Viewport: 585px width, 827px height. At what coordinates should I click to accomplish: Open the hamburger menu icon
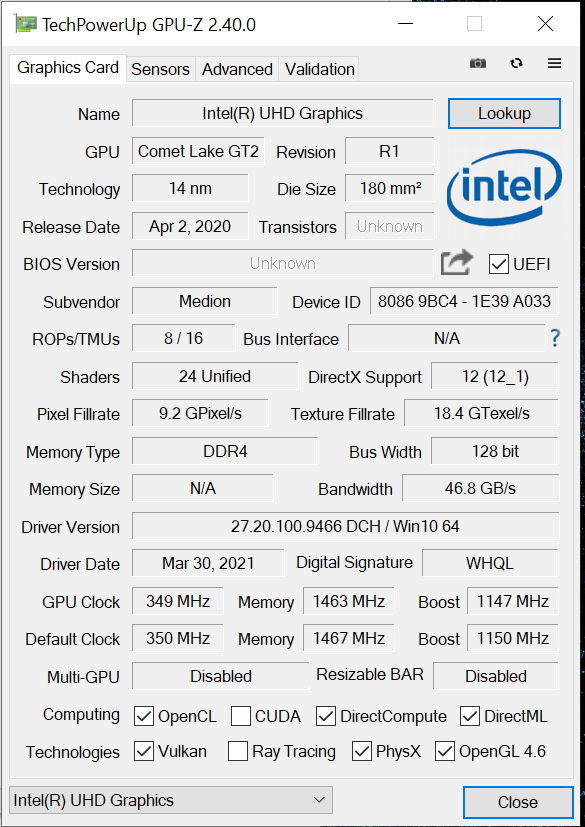pos(554,63)
